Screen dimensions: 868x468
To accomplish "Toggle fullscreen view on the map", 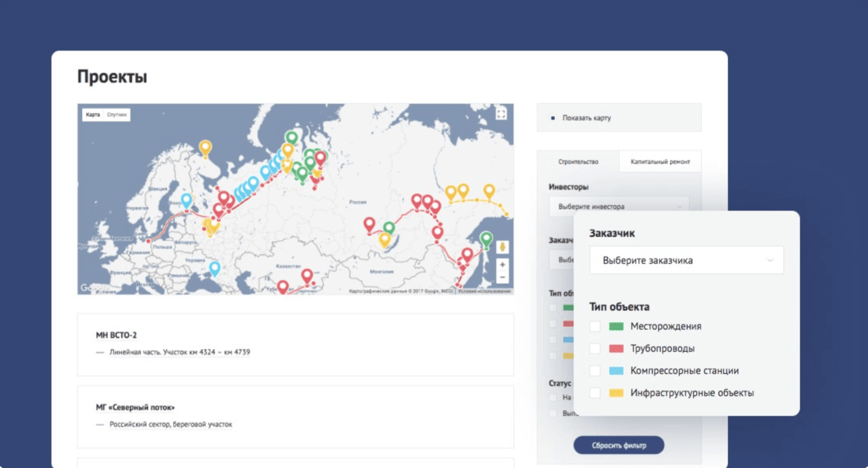I will pyautogui.click(x=501, y=114).
